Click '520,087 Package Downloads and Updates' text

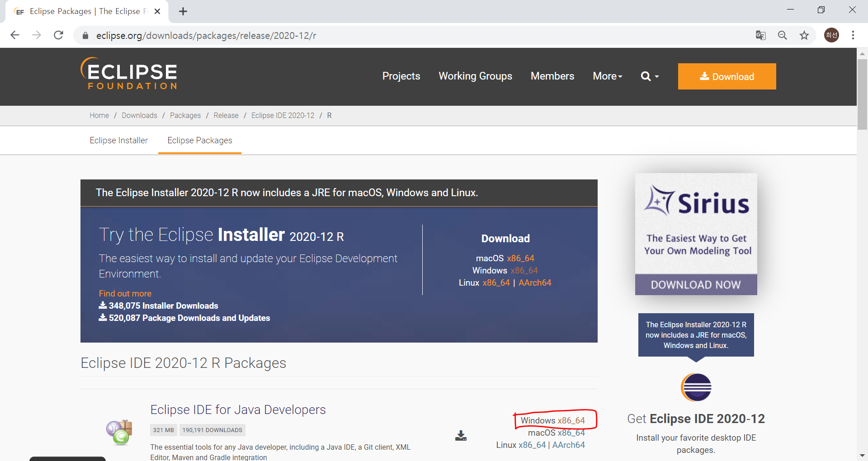tap(189, 318)
